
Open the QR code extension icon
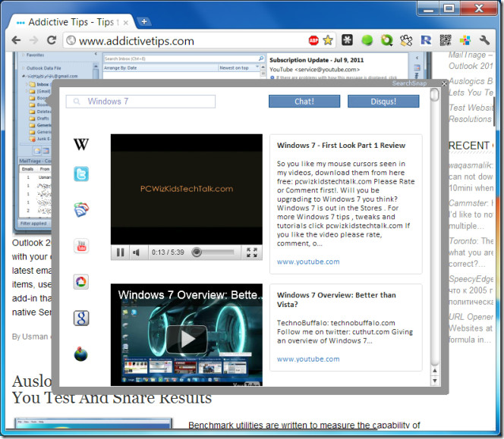click(x=446, y=40)
